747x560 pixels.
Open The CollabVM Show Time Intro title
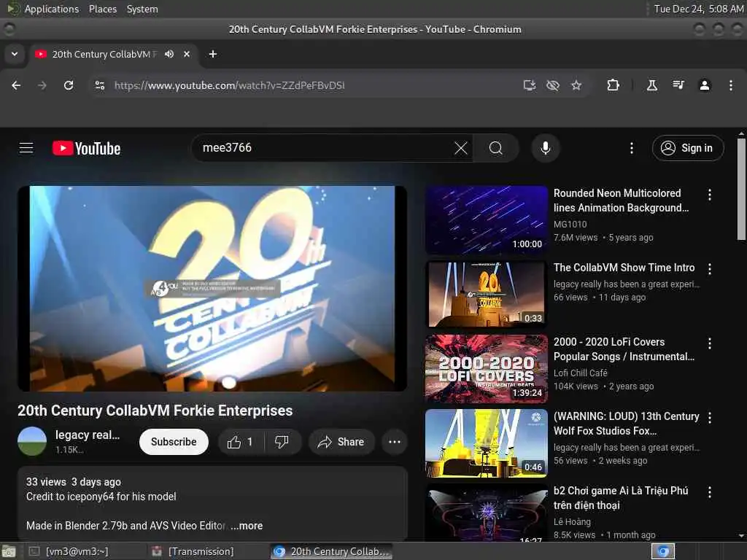tap(624, 268)
